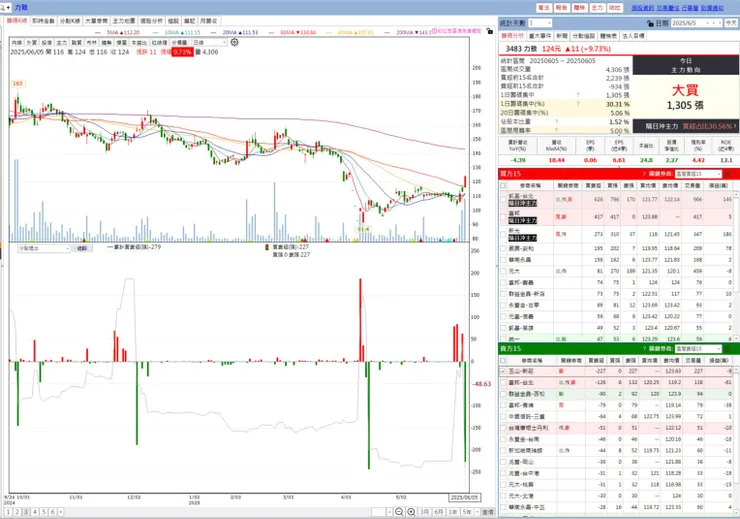
Task: Toggle 本益比 button on chart toolbar
Action: pyautogui.click(x=139, y=43)
